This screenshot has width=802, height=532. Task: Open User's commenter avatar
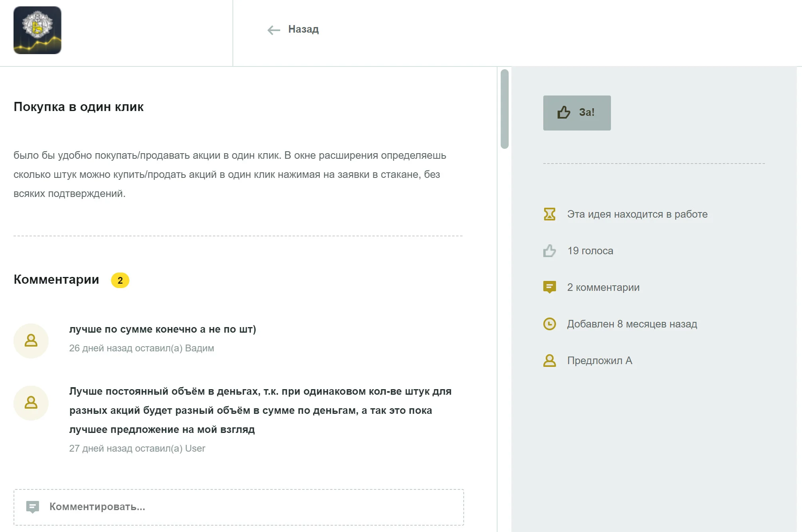(31, 403)
